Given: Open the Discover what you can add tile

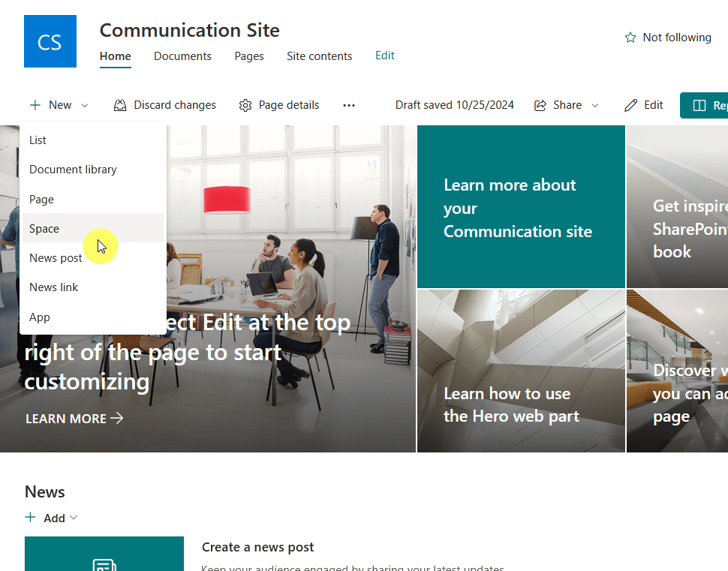Looking at the screenshot, I should click(678, 371).
